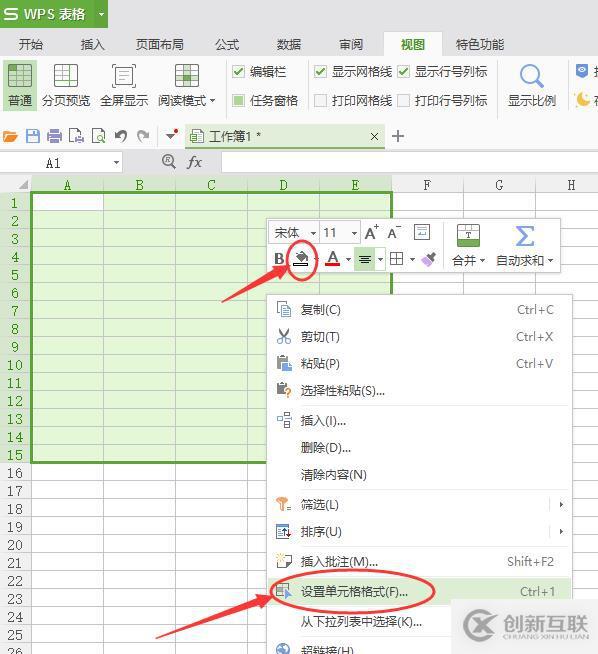Open the Formulas (公式) tab
Image resolution: width=598 pixels, height=654 pixels.
pyautogui.click(x=227, y=44)
